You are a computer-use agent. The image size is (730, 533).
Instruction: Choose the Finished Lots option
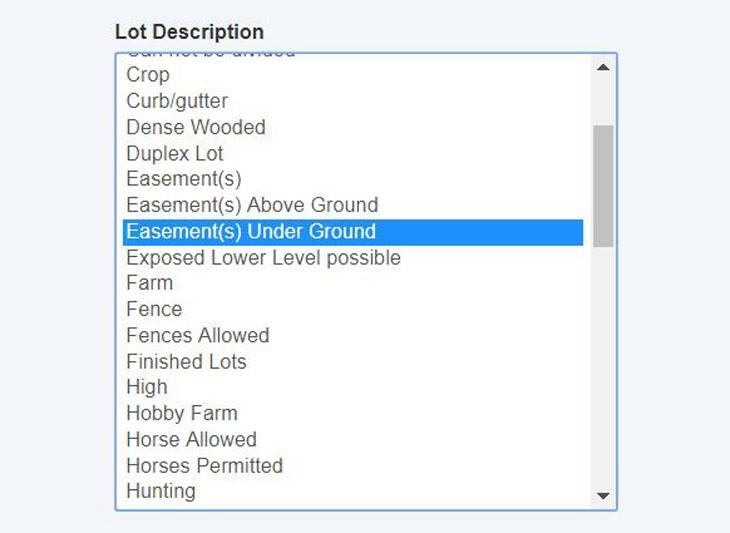[186, 362]
